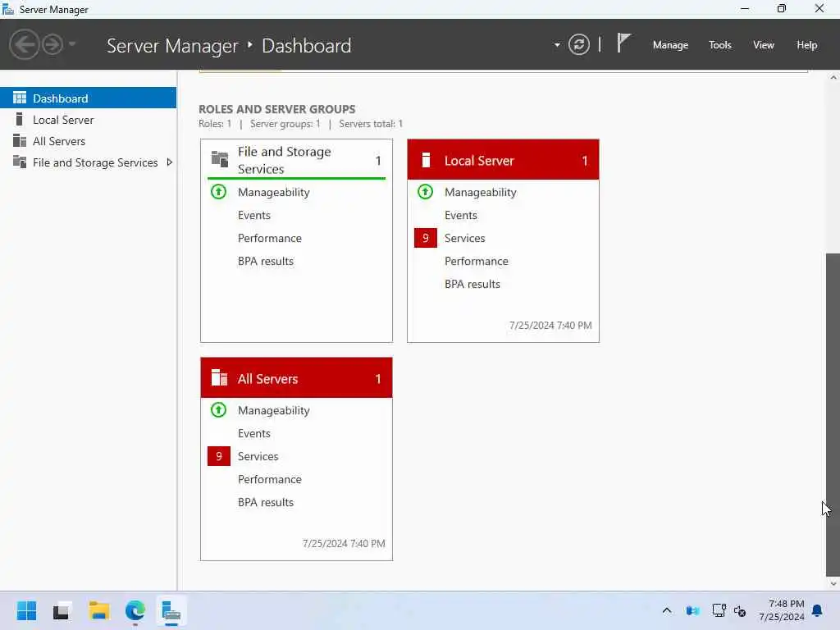This screenshot has width=840, height=630.
Task: Select Local Server in the sidebar
Action: pos(88,120)
